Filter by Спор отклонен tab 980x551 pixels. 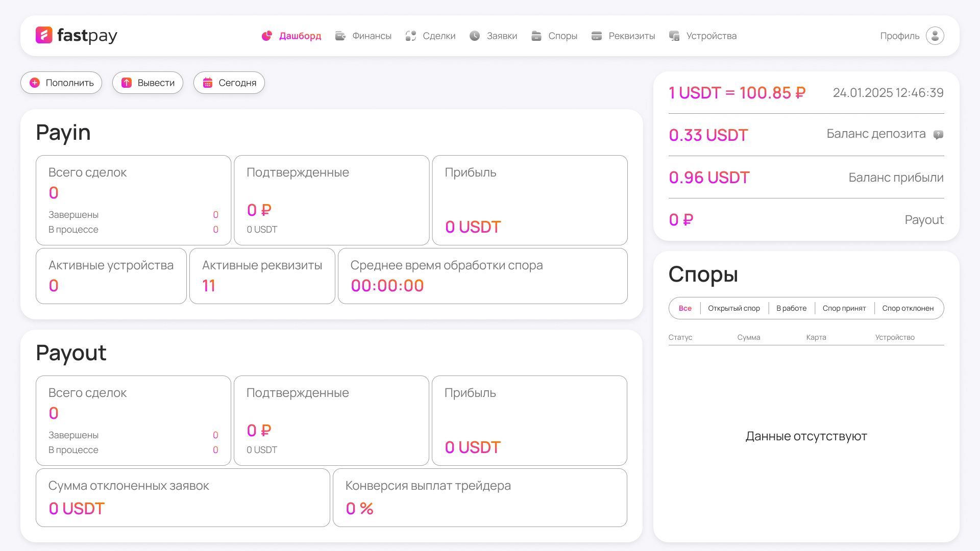click(908, 308)
